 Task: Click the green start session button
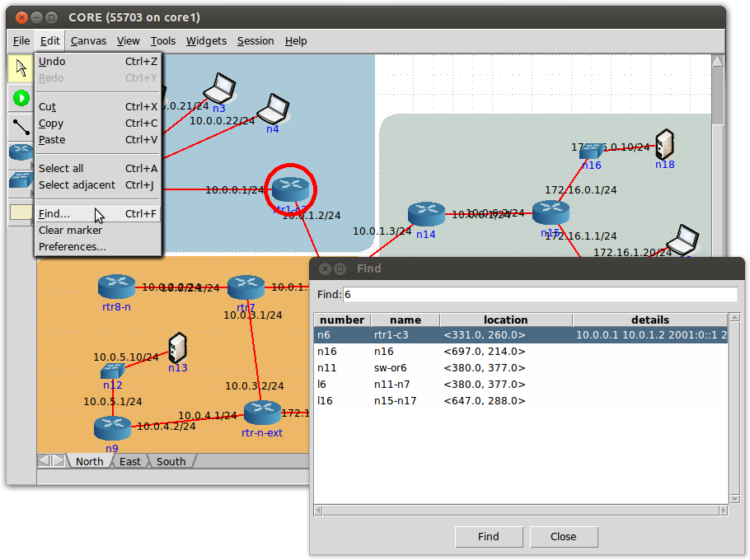21,98
